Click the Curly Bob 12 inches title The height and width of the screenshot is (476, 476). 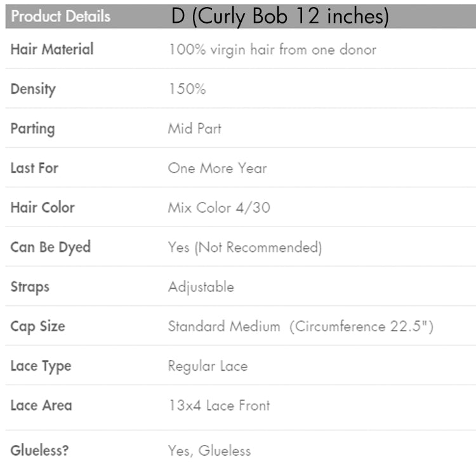(x=280, y=17)
